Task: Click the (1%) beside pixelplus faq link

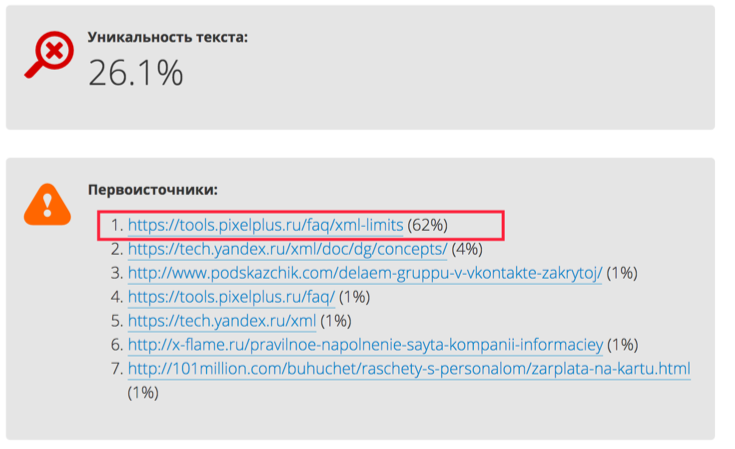Action: click(354, 297)
